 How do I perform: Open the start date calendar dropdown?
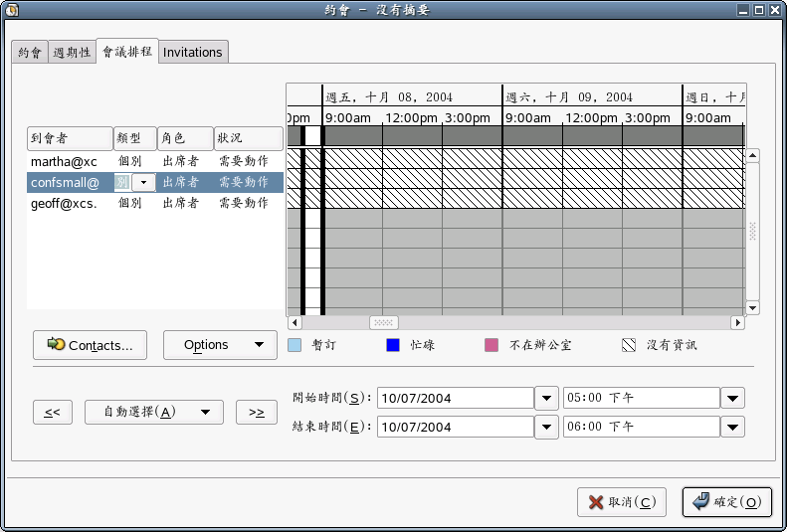coord(546,398)
